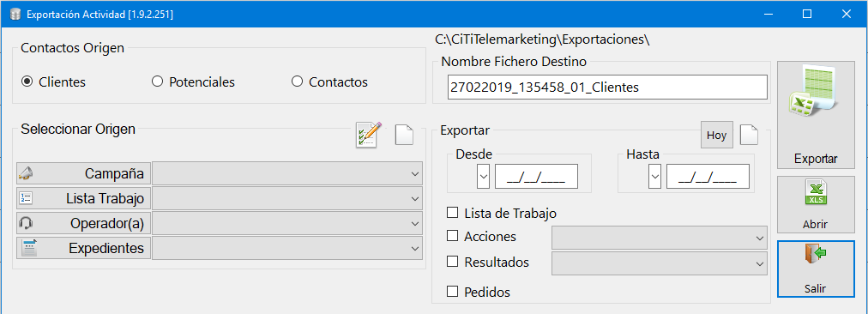This screenshot has width=868, height=314.
Task: Enable the Lista de Trabajo checkbox
Action: [x=453, y=213]
